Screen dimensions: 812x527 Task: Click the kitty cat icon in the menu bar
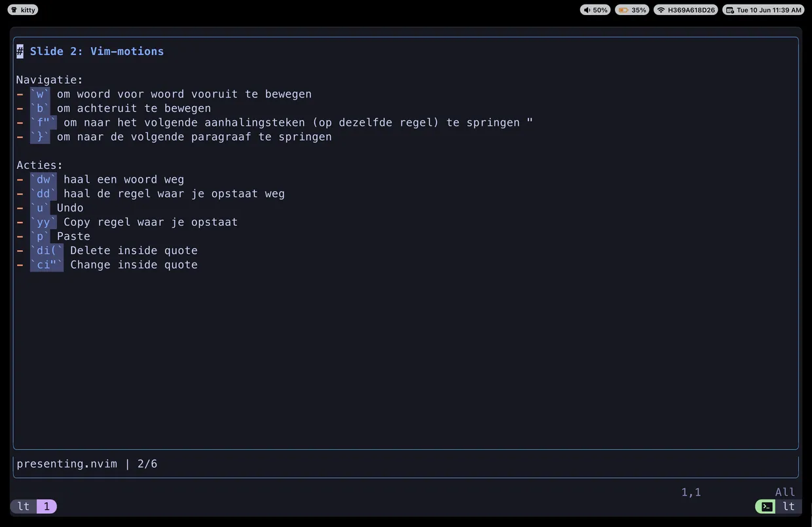(x=14, y=9)
